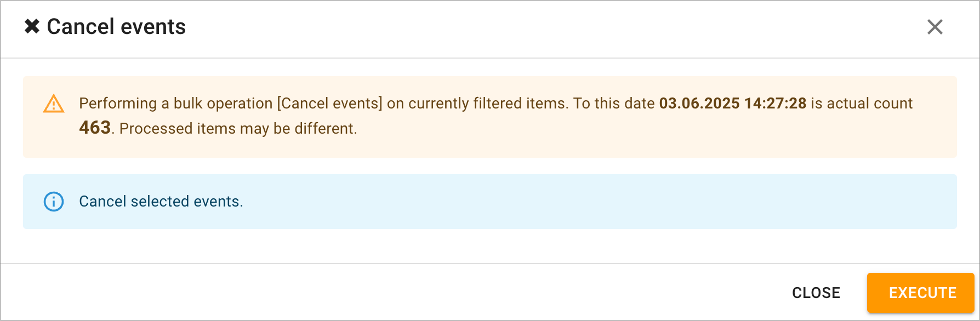The image size is (980, 321).
Task: Click the bold X icon beside title
Action: (x=32, y=26)
